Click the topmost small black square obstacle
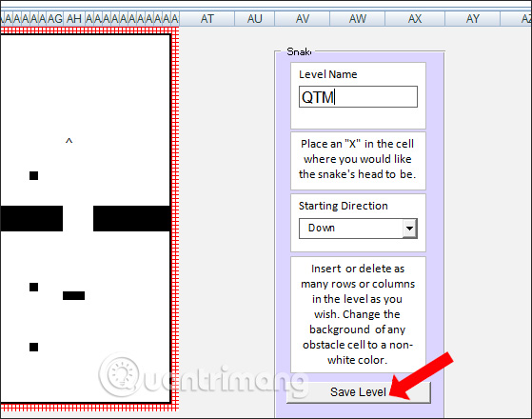Viewport: 532px width, 419px height. (x=33, y=175)
